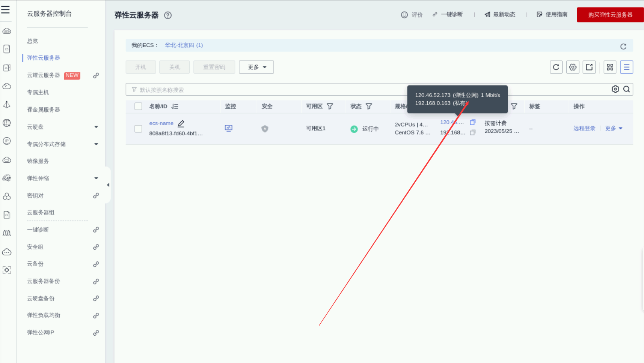Open 裸金属服务器 in the sidebar
This screenshot has height=363, width=644.
coord(44,109)
